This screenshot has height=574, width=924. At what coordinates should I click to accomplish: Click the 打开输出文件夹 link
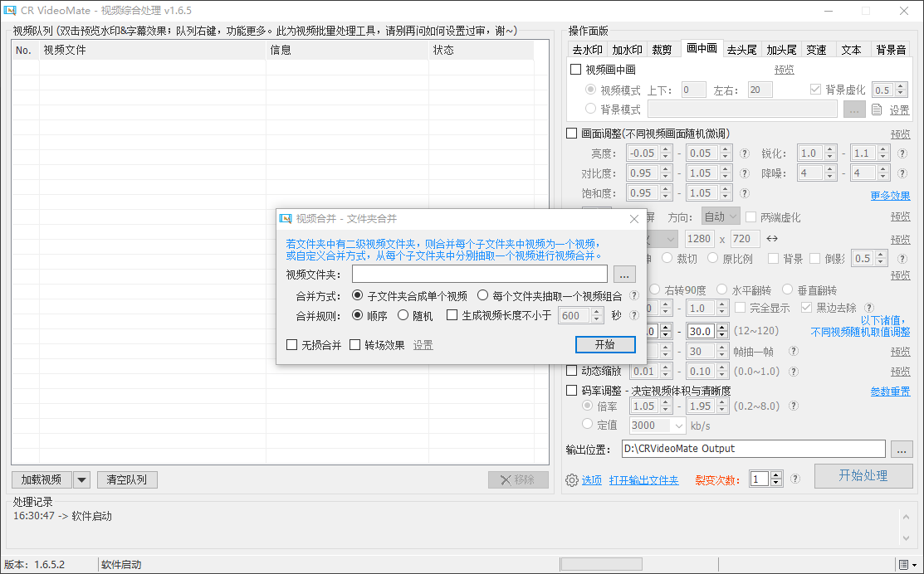643,480
